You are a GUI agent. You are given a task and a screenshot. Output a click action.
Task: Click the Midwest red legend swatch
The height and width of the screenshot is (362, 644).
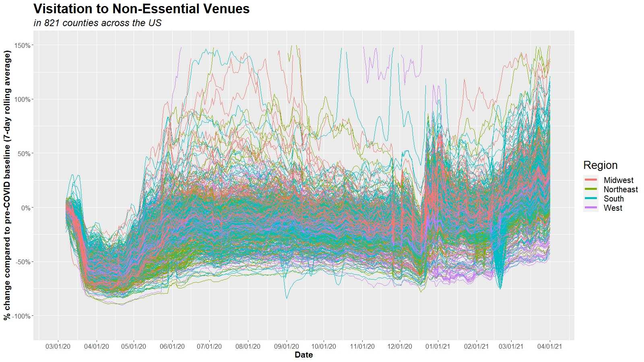point(591,180)
